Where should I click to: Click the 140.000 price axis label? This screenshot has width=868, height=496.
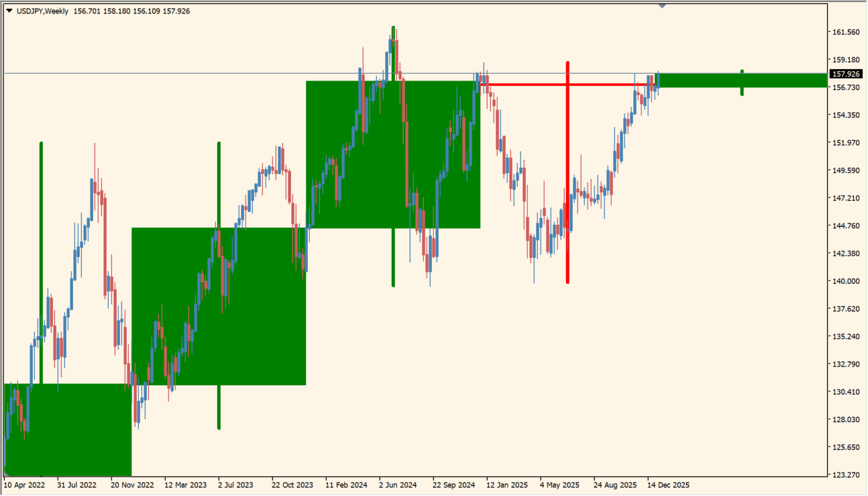pyautogui.click(x=845, y=281)
